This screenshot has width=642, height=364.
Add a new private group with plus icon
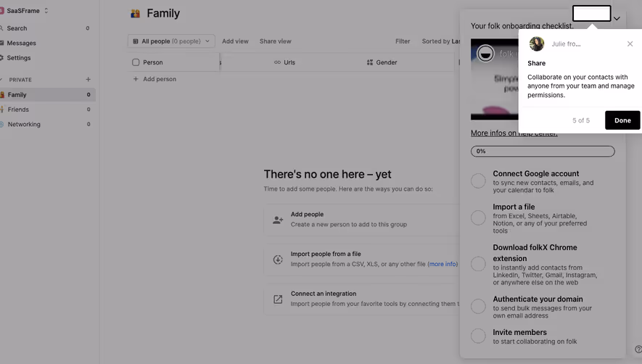pyautogui.click(x=88, y=80)
